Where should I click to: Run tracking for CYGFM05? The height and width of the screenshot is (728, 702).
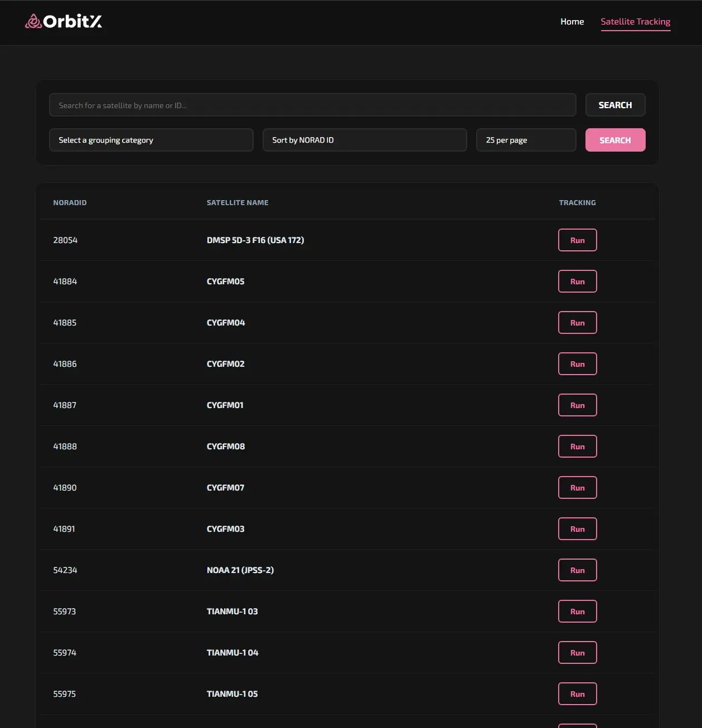[x=577, y=282]
